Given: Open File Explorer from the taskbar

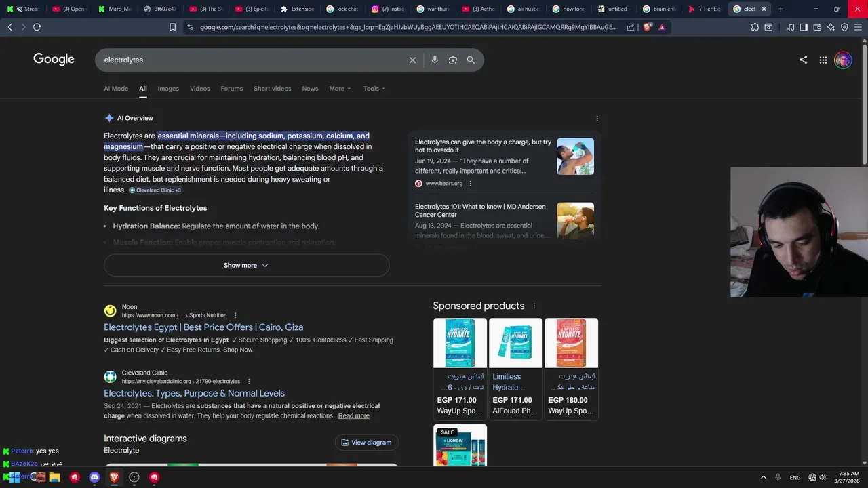Looking at the screenshot, I should pyautogui.click(x=55, y=477).
